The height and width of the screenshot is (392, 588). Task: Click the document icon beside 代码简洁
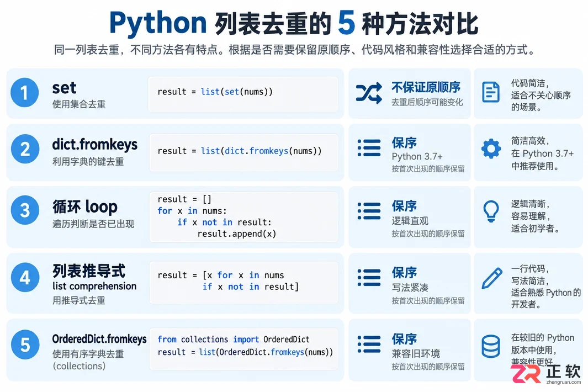(490, 92)
